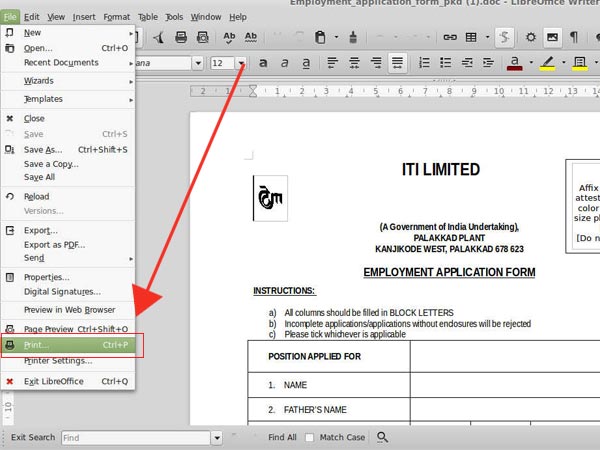Open the Window menu
This screenshot has width=600, height=450.
(206, 17)
